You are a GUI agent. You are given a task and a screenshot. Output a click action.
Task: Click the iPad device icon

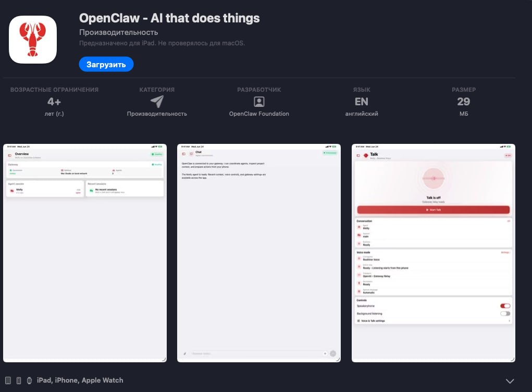click(8, 381)
